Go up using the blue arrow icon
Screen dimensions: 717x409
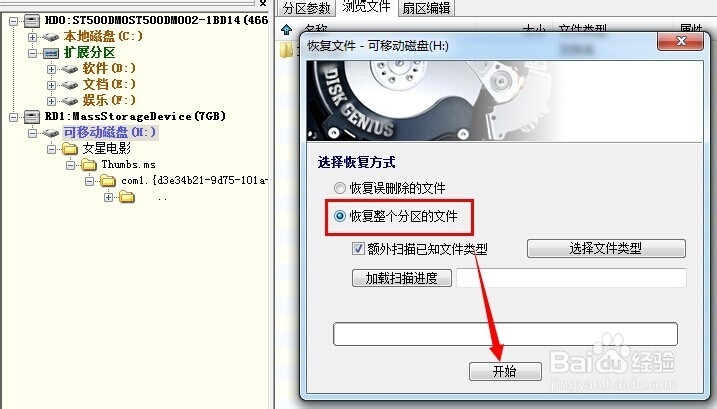[287, 30]
